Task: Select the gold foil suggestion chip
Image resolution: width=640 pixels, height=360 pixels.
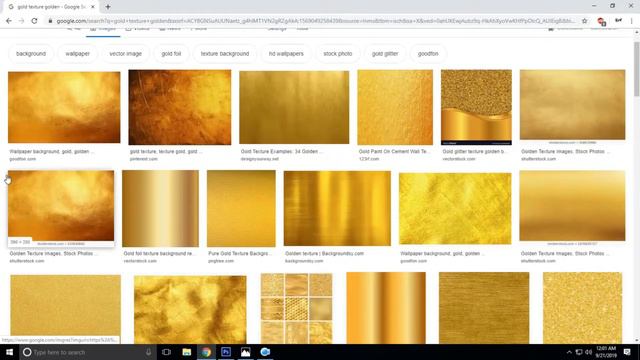Action: 171,53
